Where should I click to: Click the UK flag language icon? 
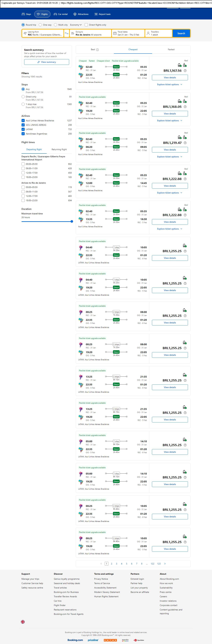[23, 622]
